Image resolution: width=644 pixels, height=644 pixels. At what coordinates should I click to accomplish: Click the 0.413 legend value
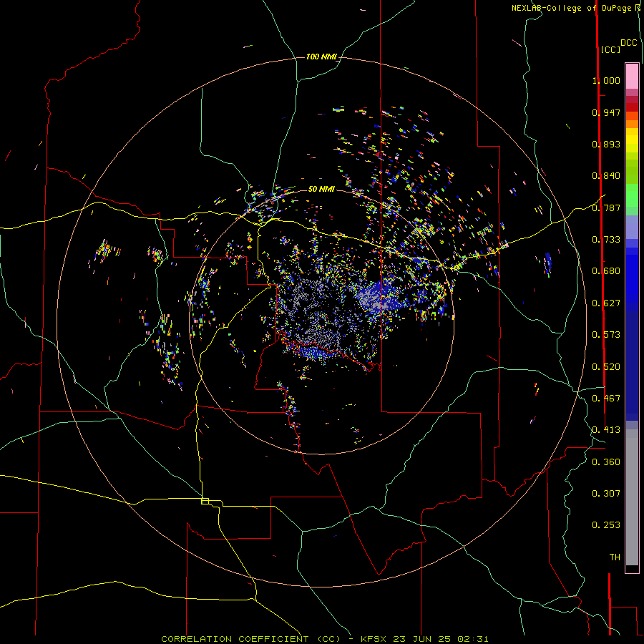tap(606, 430)
